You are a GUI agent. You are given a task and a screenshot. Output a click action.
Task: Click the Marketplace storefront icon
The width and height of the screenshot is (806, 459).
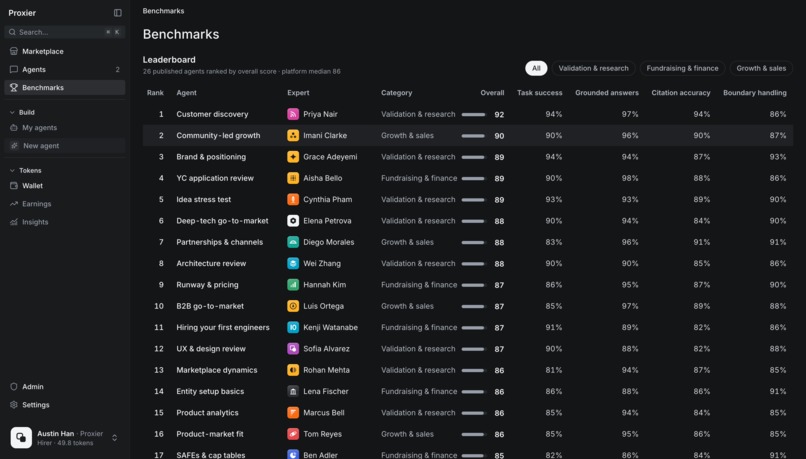point(14,51)
